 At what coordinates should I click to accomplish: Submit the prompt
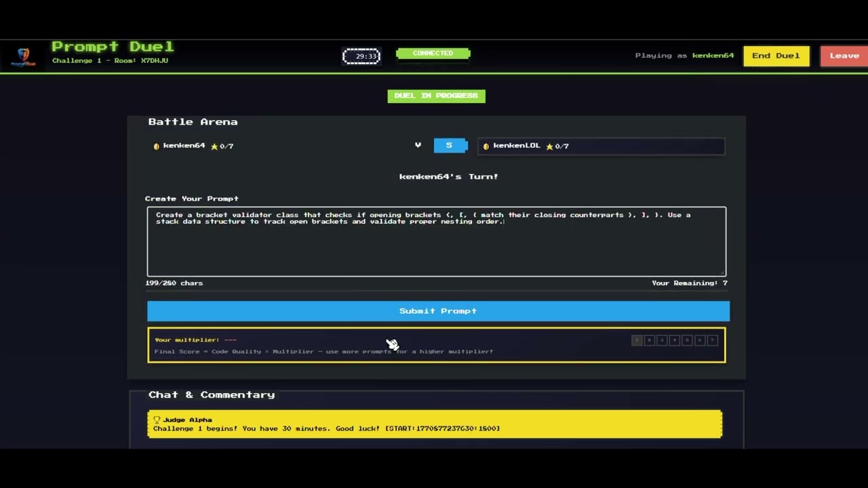click(438, 311)
